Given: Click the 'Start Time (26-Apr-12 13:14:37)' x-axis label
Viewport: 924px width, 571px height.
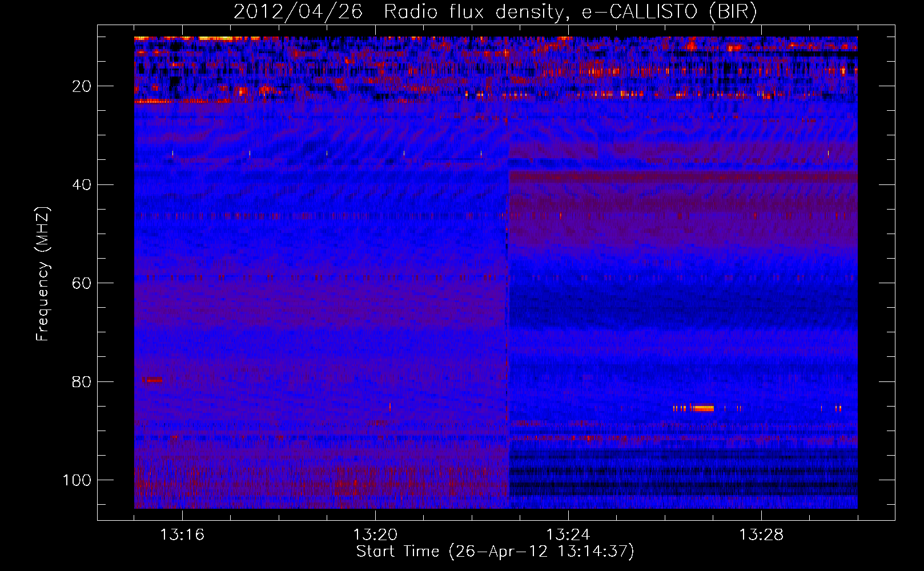Looking at the screenshot, I should [x=495, y=552].
